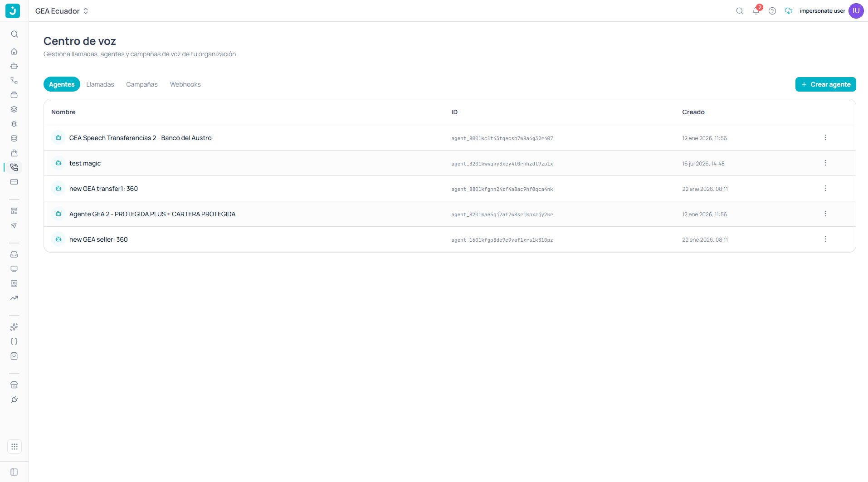Switch to the Webhooks tab
The width and height of the screenshot is (868, 482).
pos(185,84)
